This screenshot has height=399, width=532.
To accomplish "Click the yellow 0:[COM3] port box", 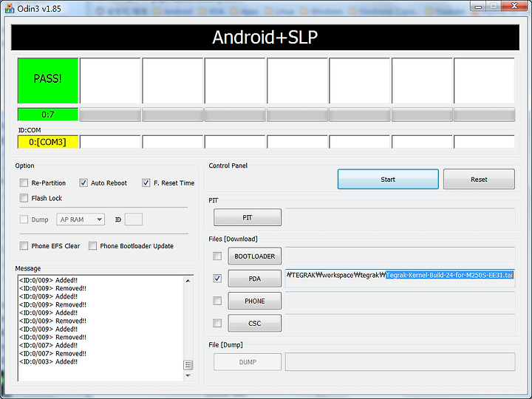I will pos(48,142).
